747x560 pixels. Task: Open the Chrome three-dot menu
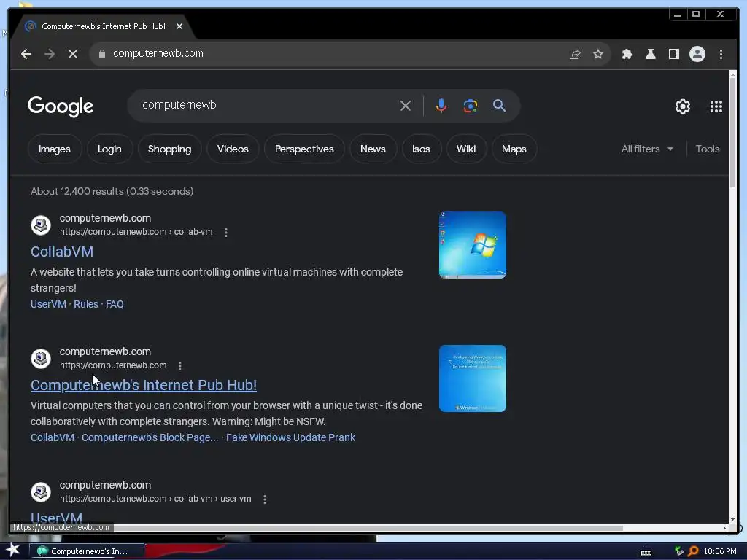(x=721, y=54)
